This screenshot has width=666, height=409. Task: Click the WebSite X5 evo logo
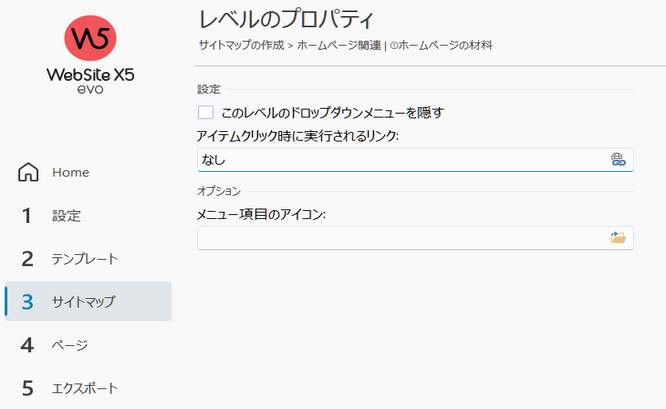tap(90, 55)
